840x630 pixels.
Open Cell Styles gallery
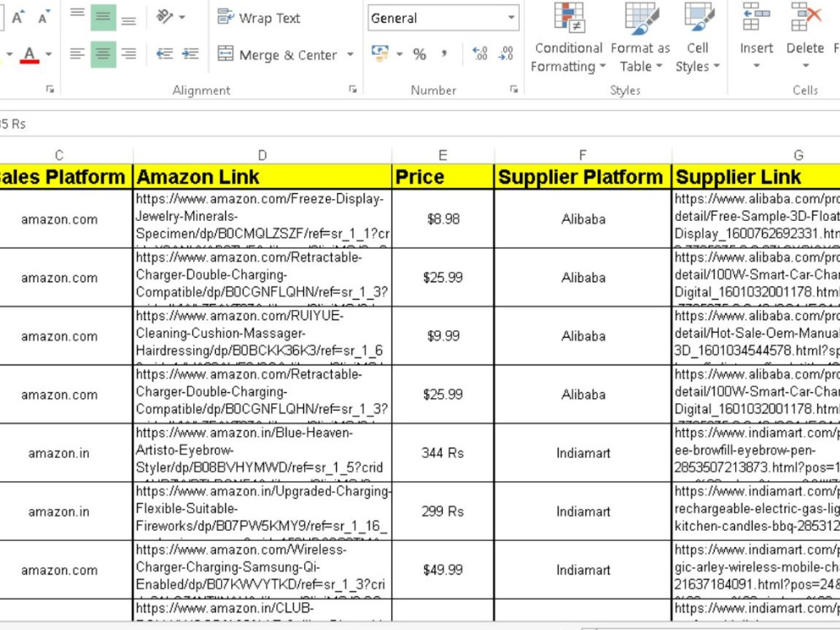pyautogui.click(x=697, y=38)
